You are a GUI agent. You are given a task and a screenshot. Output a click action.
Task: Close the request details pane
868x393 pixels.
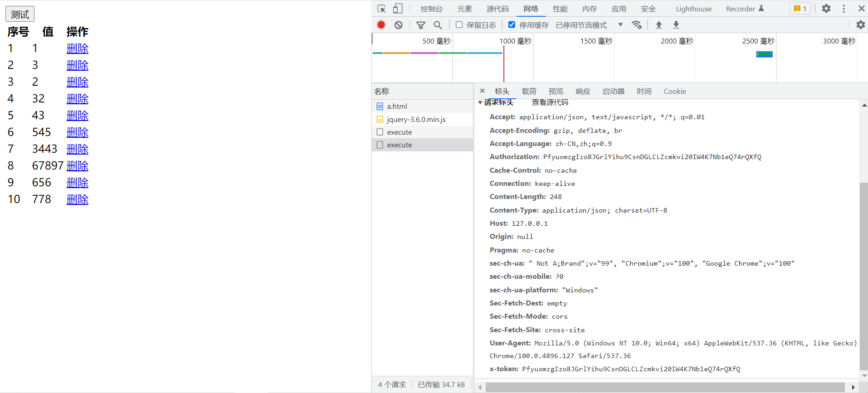click(482, 91)
